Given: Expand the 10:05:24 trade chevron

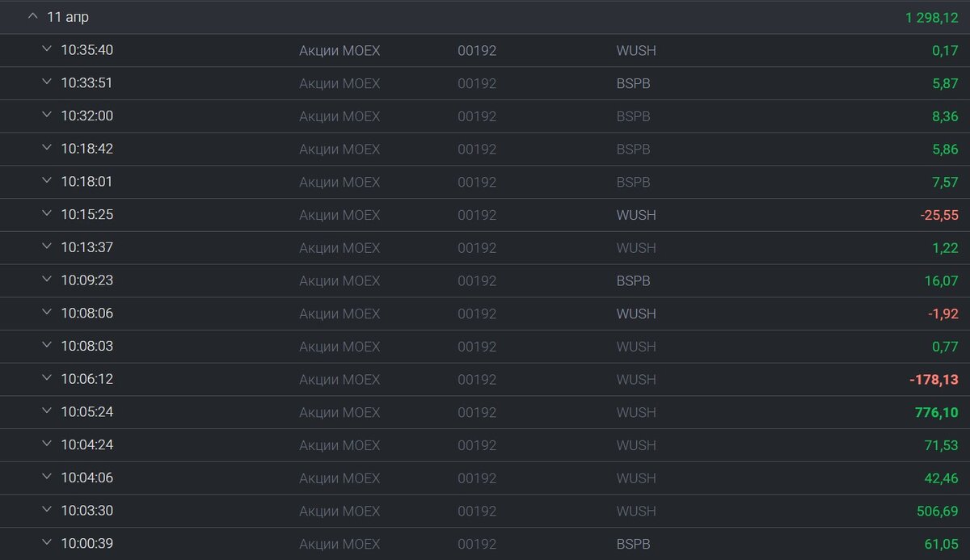Looking at the screenshot, I should (x=46, y=412).
